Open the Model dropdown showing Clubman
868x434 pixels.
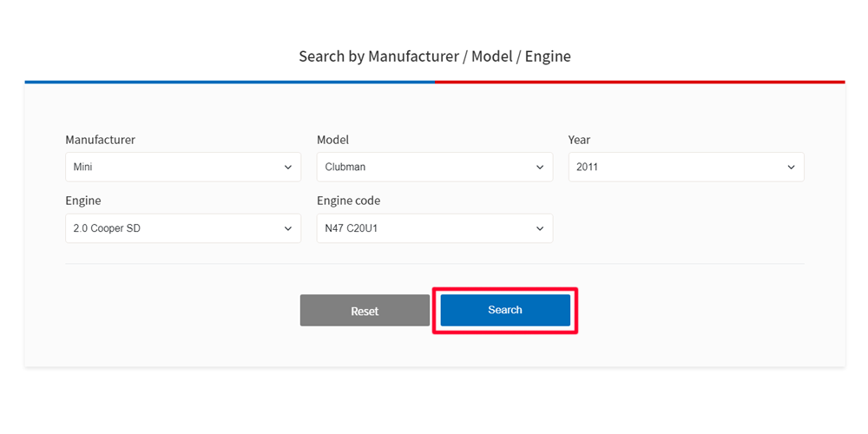[x=435, y=167]
